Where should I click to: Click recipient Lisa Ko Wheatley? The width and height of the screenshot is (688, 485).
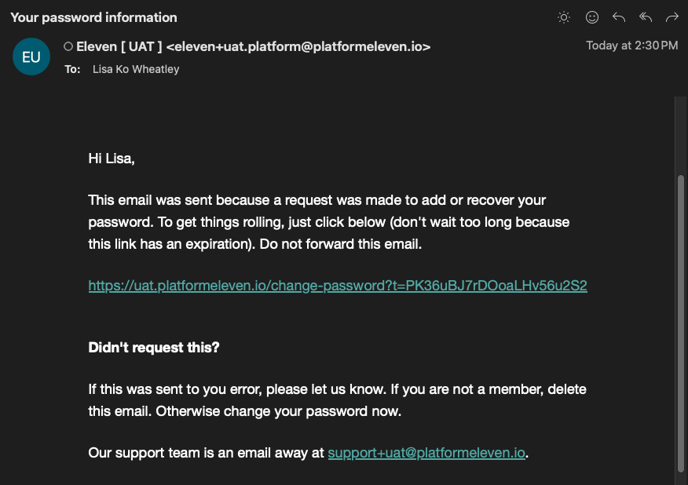(136, 69)
